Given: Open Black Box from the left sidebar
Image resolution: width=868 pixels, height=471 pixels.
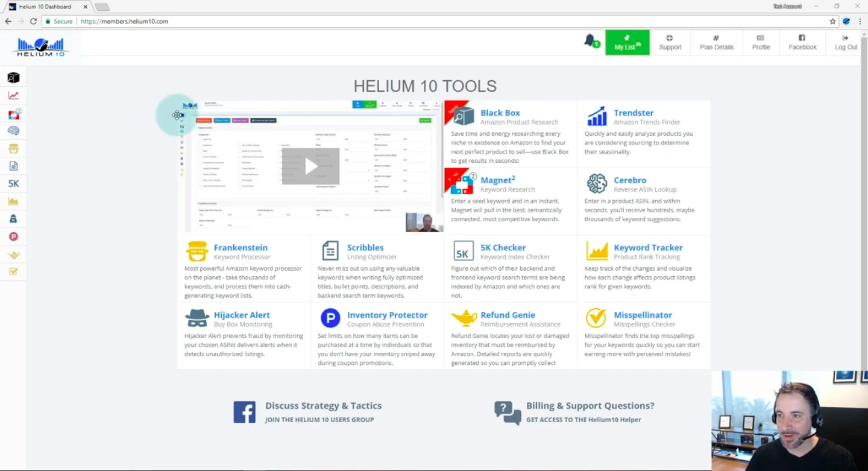Looking at the screenshot, I should (13, 78).
